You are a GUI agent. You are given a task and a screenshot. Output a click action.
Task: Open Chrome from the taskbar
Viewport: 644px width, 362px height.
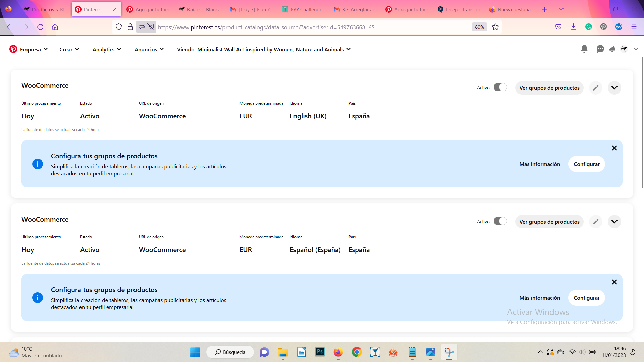pos(357,352)
